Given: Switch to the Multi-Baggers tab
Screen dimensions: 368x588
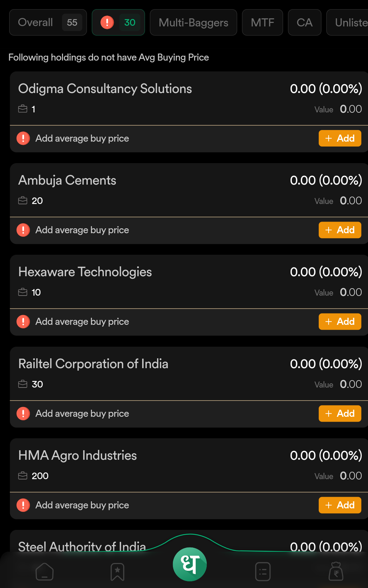Looking at the screenshot, I should click(x=193, y=23).
